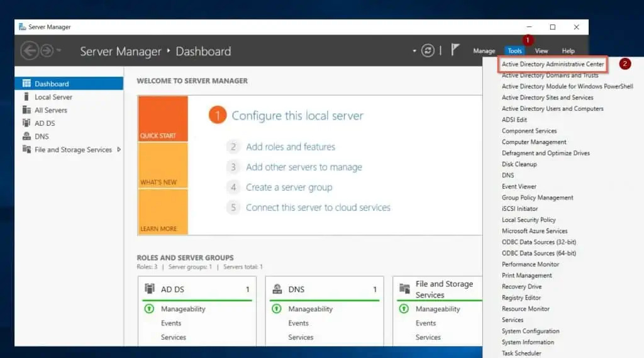Open Component Services from Tools menu
This screenshot has height=358, width=644.
click(x=529, y=131)
